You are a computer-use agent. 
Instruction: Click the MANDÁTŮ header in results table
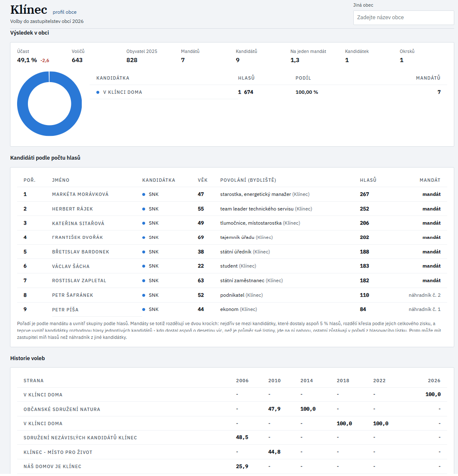[428, 78]
